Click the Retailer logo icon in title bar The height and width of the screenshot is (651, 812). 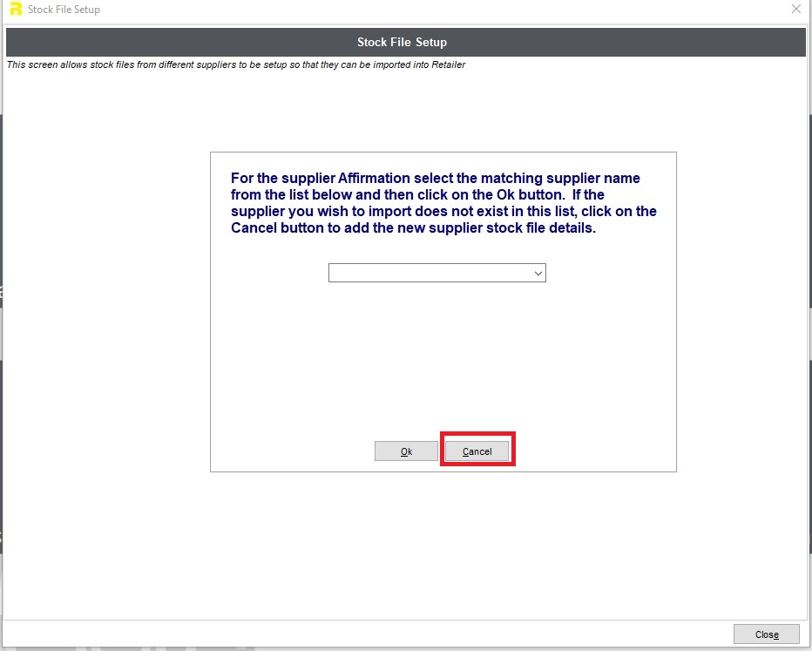[15, 10]
